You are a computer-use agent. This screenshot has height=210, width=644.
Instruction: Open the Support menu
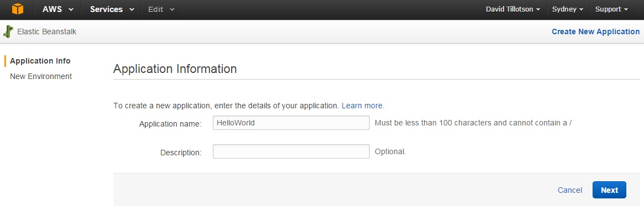[x=611, y=9]
